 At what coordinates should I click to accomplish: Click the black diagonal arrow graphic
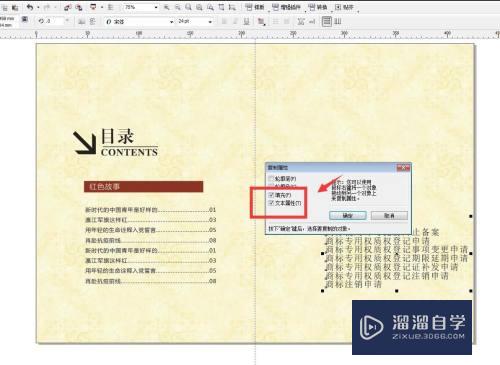[x=85, y=142]
